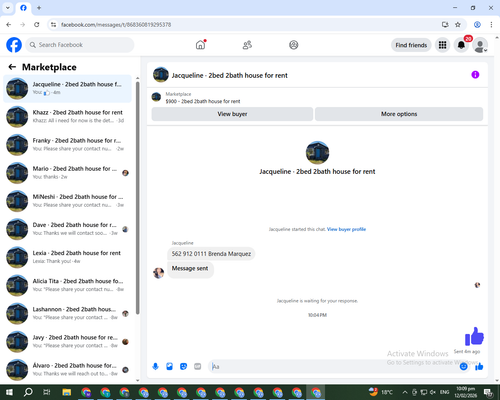Open MiNeshi conversation in chat list
Image resolution: width=500 pixels, height=400 pixels.
(67, 201)
